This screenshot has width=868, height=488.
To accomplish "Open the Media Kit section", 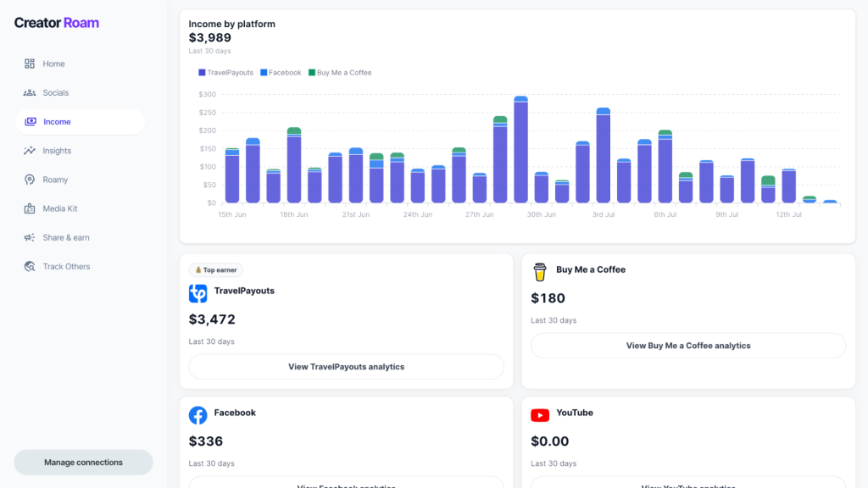I will click(x=81, y=208).
